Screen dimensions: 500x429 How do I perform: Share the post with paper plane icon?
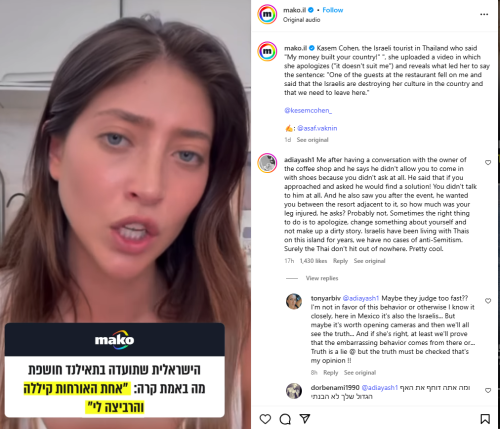pyautogui.click(x=305, y=418)
